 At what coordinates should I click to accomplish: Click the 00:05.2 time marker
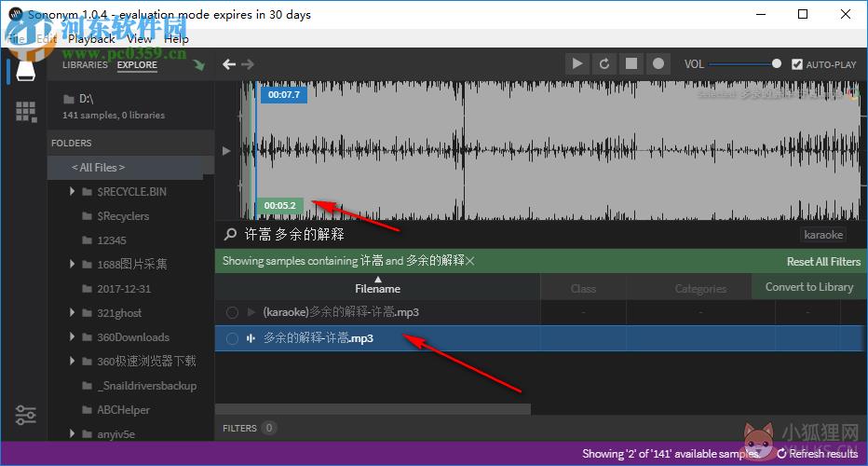tap(279, 206)
